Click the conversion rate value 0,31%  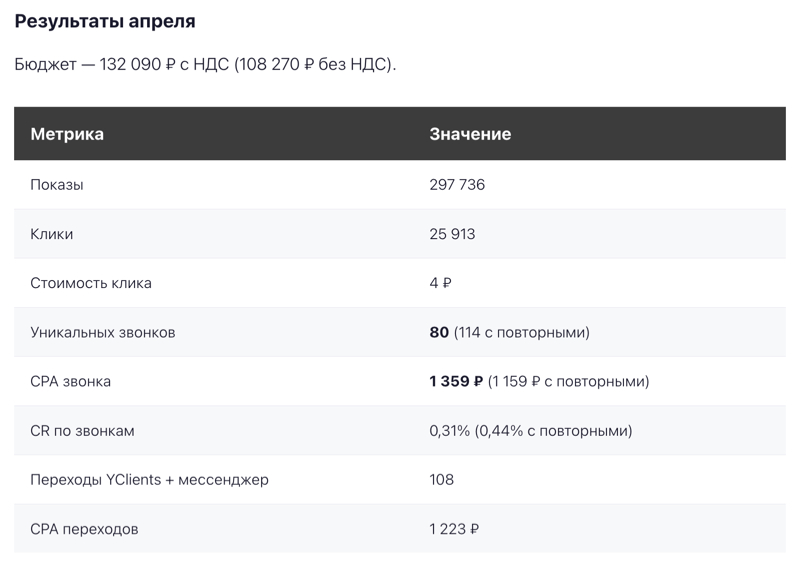pyautogui.click(x=449, y=431)
